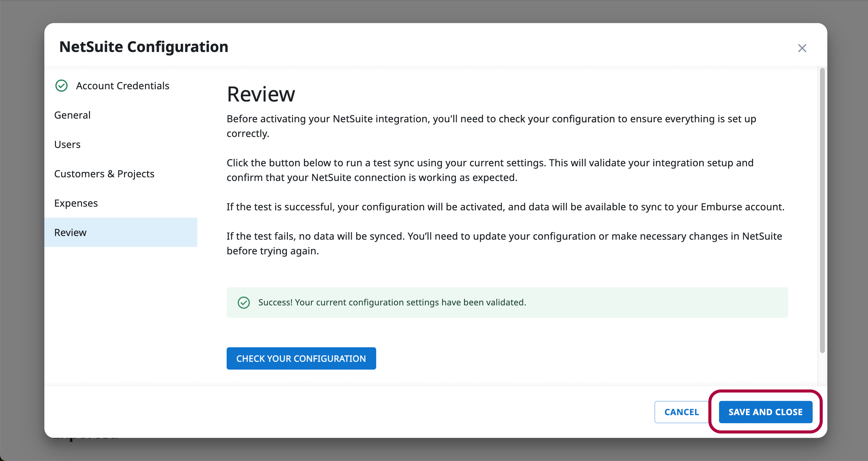The height and width of the screenshot is (461, 868).
Task: Click the configuration validated success message text
Action: 392,302
